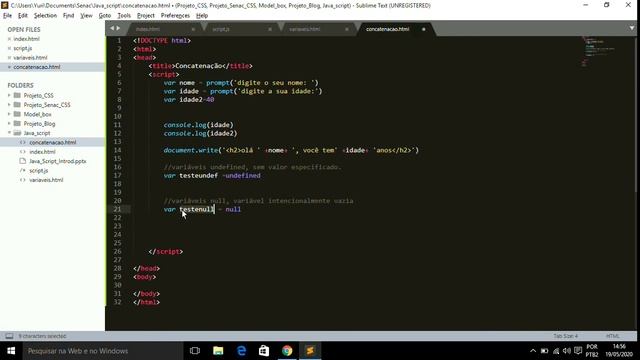Close index.html in Open Files list
The width and height of the screenshot is (640, 360).
[9, 39]
